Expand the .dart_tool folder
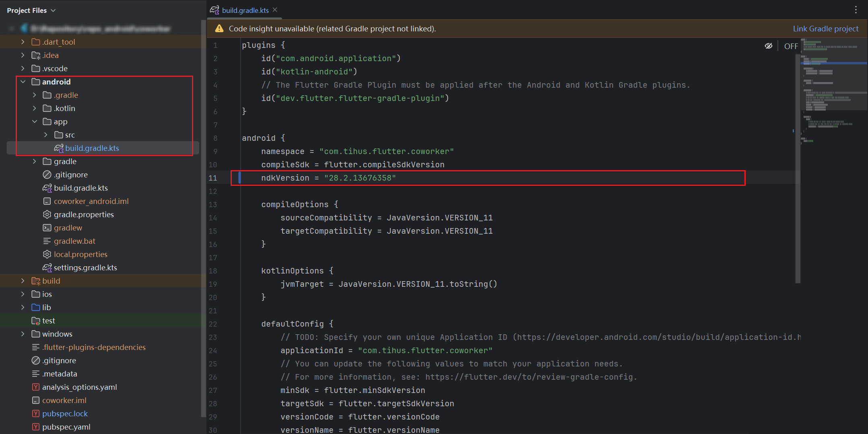This screenshot has width=868, height=434. (23, 42)
